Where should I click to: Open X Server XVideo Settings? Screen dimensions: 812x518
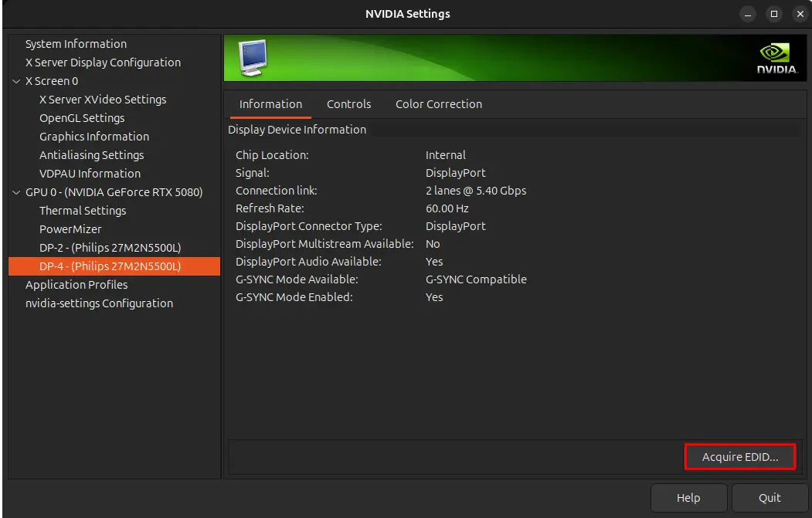point(103,100)
